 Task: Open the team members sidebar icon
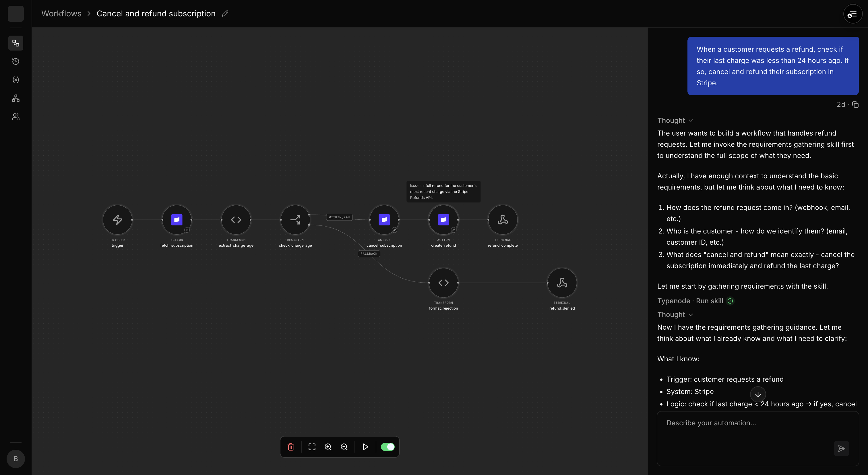pos(15,117)
